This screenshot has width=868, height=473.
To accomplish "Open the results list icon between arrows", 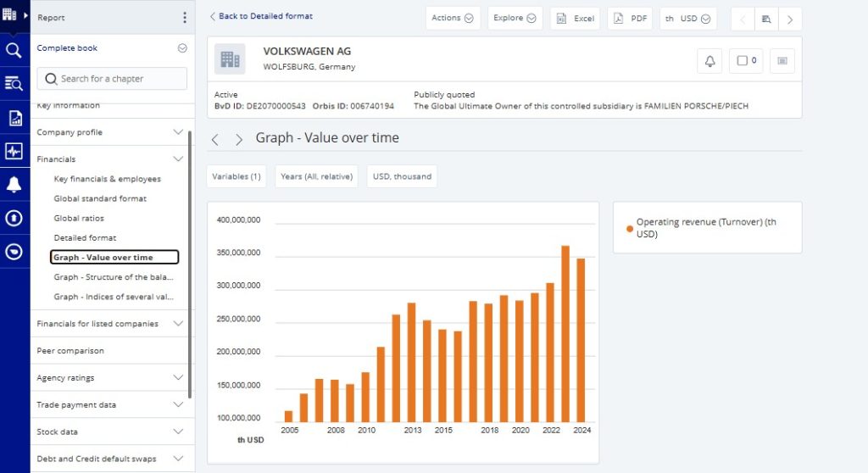I will click(766, 19).
